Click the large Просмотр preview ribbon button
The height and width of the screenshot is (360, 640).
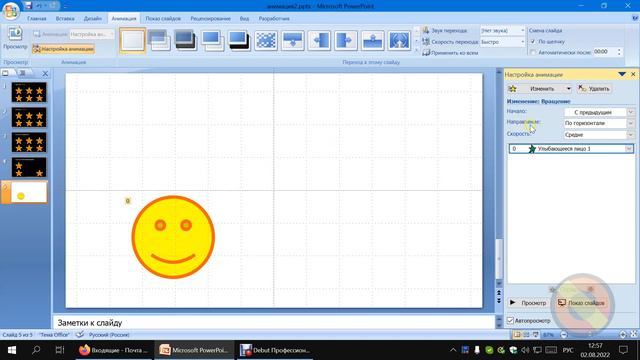click(x=16, y=38)
